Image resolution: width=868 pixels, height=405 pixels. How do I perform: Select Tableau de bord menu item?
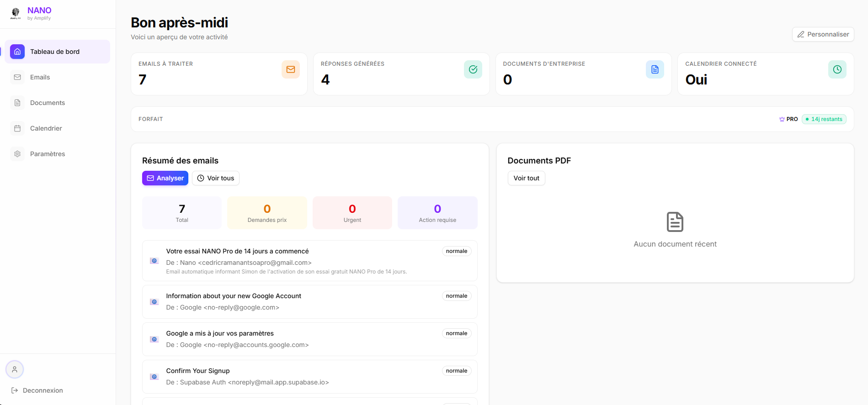pos(55,52)
